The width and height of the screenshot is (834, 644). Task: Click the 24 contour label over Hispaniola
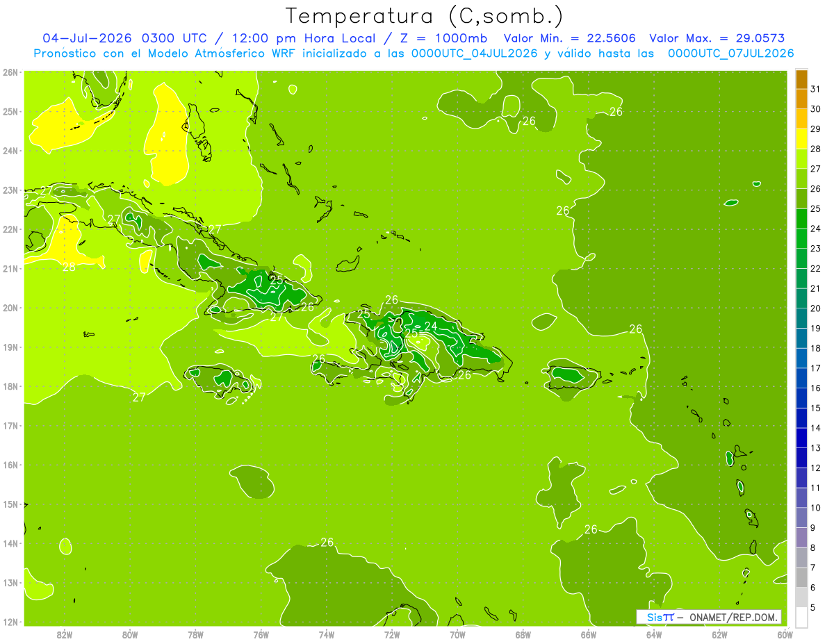431,326
